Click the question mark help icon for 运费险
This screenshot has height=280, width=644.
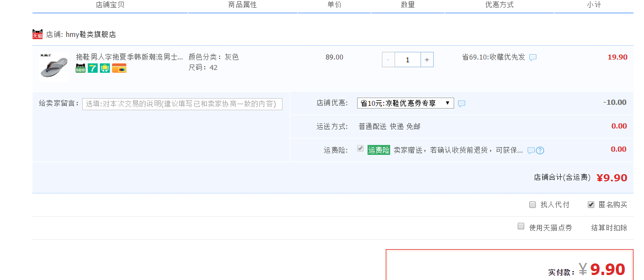(x=540, y=150)
